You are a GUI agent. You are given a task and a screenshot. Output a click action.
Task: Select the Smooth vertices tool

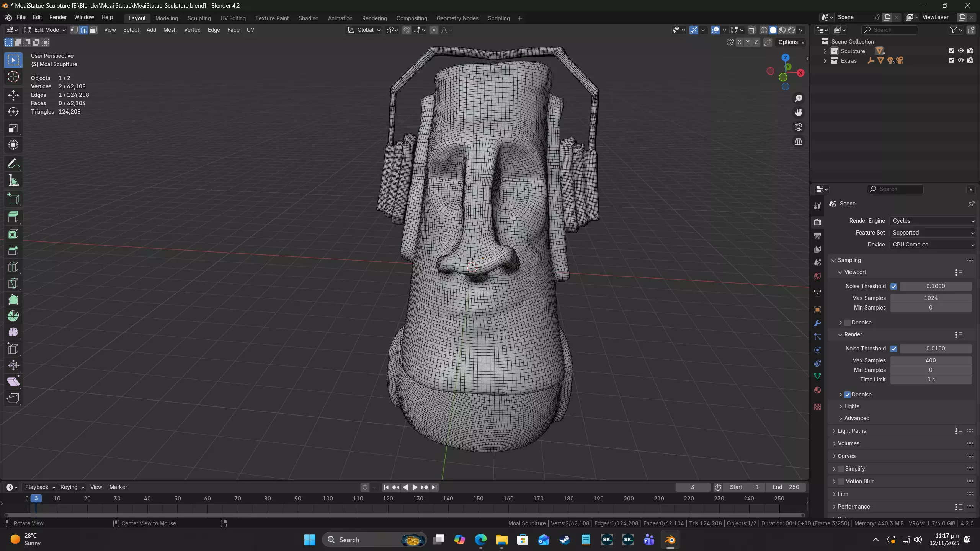coord(13,332)
